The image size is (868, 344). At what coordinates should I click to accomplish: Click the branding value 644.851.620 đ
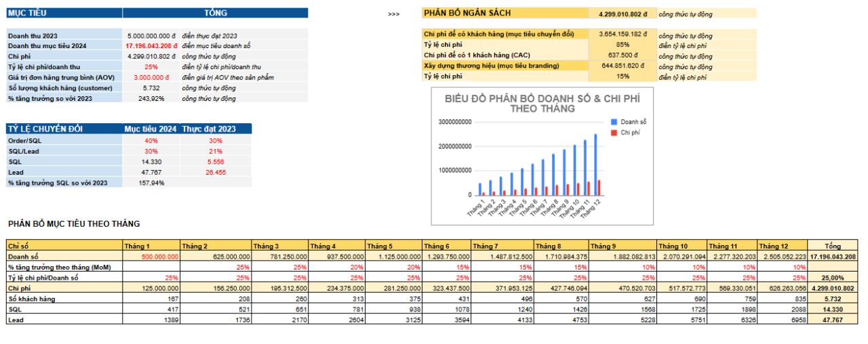click(x=623, y=66)
